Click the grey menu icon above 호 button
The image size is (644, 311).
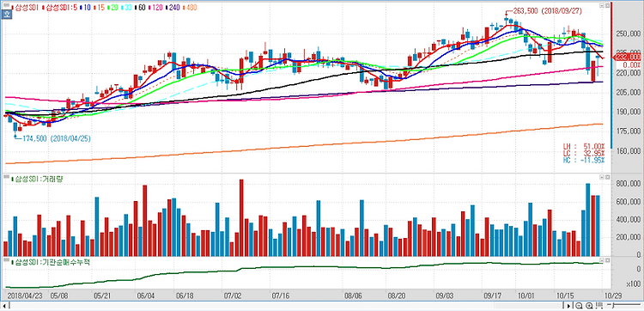pyautogui.click(x=7, y=5)
